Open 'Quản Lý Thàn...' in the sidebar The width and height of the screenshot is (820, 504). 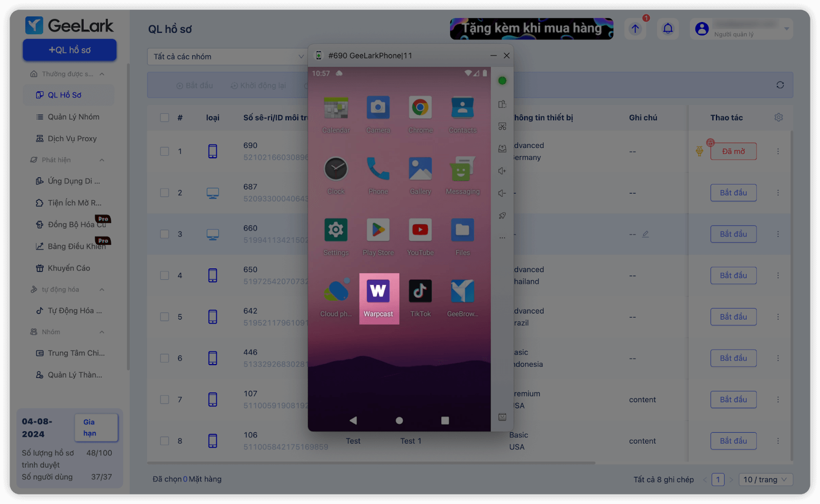click(x=69, y=375)
